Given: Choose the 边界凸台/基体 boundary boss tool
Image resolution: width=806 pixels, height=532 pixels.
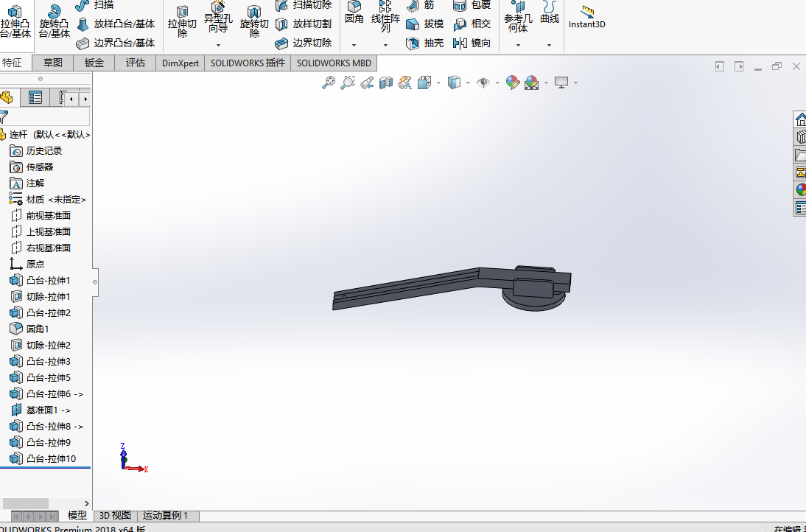Looking at the screenshot, I should tap(116, 43).
